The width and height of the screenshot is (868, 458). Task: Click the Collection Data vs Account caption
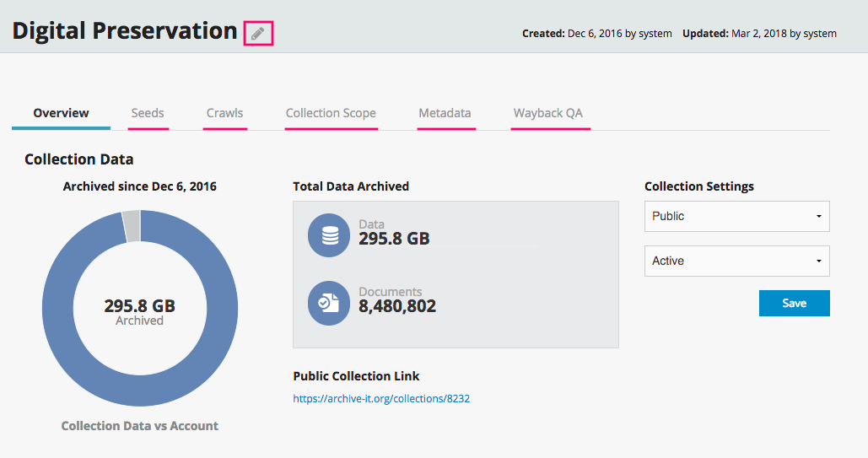[139, 426]
